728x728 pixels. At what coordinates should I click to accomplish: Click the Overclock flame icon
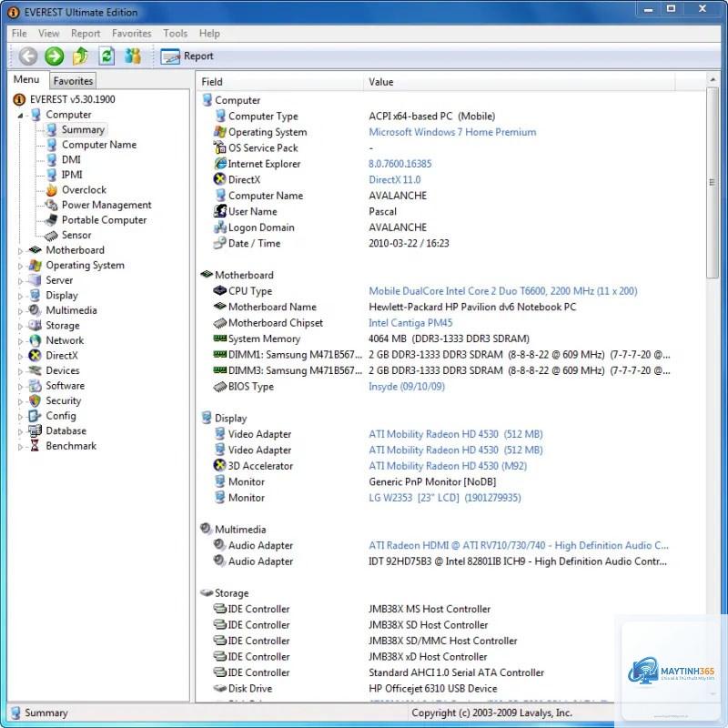[x=52, y=190]
